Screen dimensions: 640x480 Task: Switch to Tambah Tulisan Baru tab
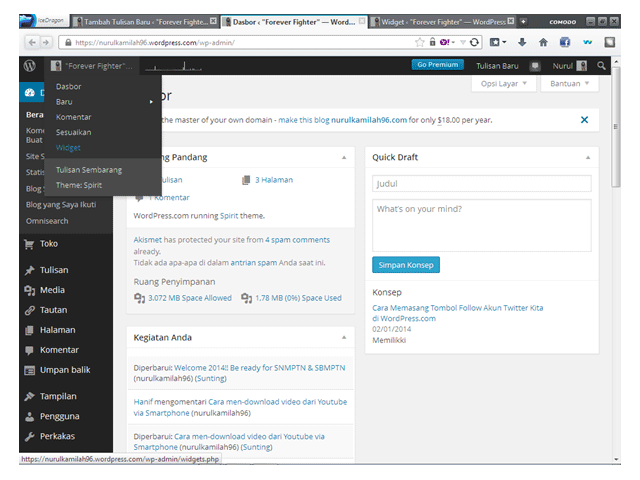(x=145, y=22)
